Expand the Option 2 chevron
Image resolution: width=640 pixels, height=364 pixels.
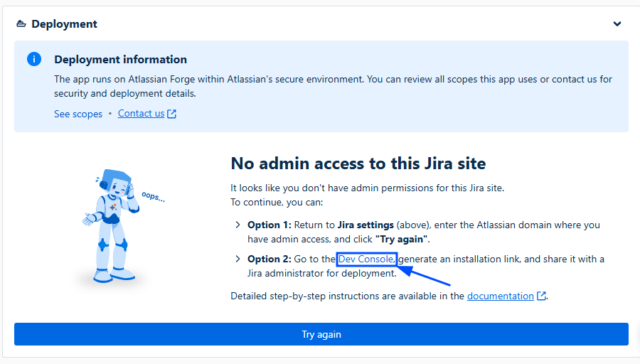[x=238, y=259]
